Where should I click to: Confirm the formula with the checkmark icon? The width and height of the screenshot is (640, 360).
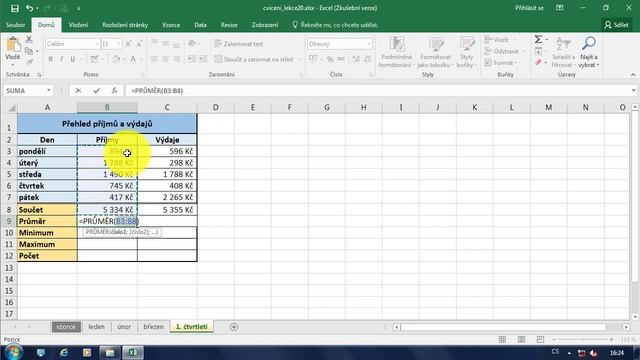pos(96,91)
